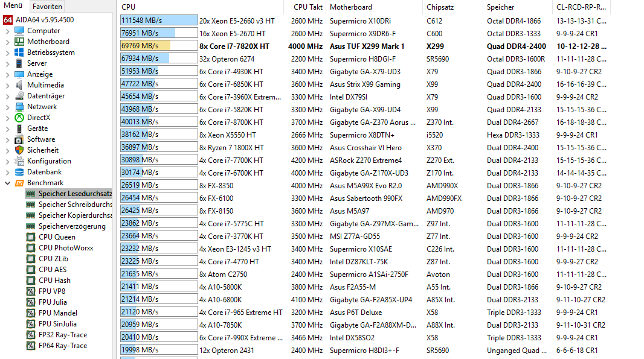Click the Multimedia speaker icon

(19, 85)
